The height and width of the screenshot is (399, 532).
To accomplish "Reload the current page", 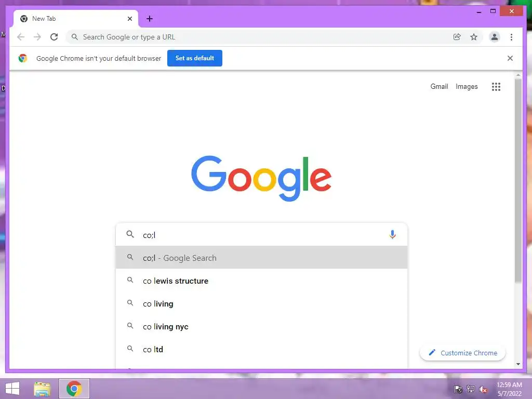I will pyautogui.click(x=54, y=37).
